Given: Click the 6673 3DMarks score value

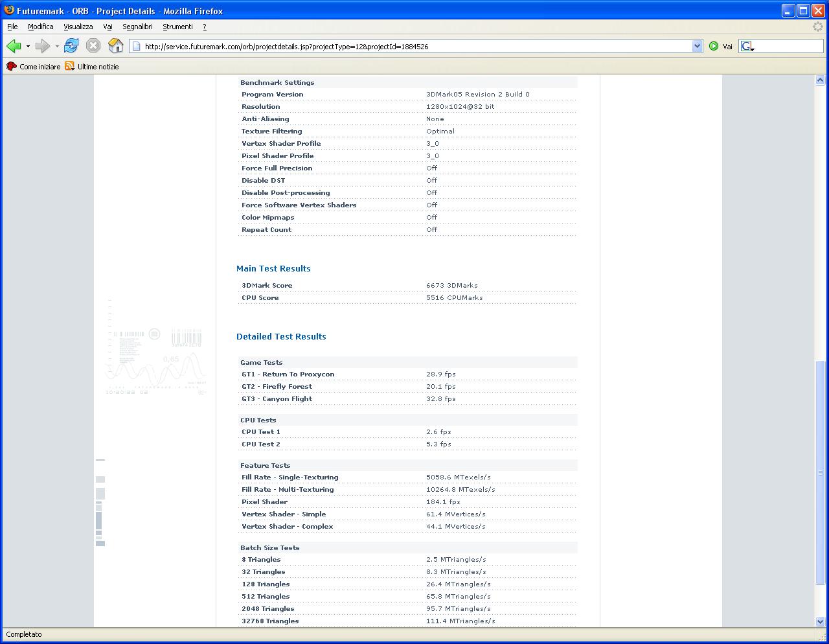Looking at the screenshot, I should tap(452, 285).
